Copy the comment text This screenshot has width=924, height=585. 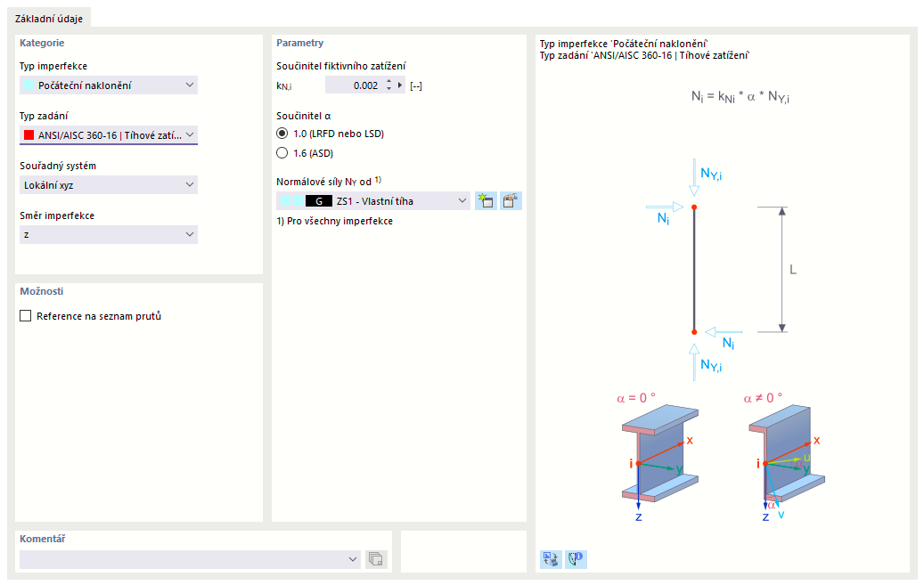pyautogui.click(x=375, y=559)
